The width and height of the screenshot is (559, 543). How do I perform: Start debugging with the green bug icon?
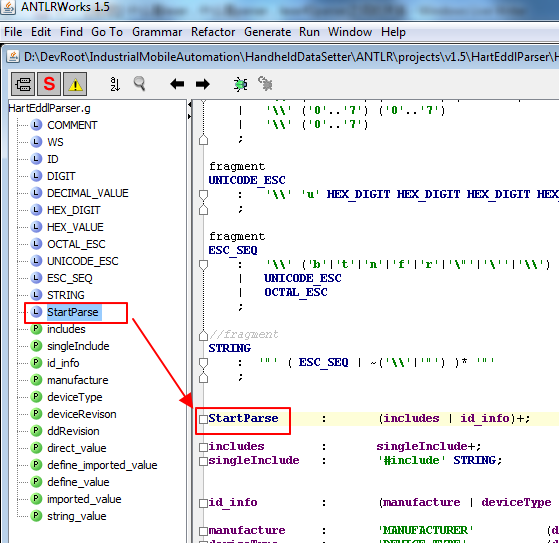coord(241,84)
